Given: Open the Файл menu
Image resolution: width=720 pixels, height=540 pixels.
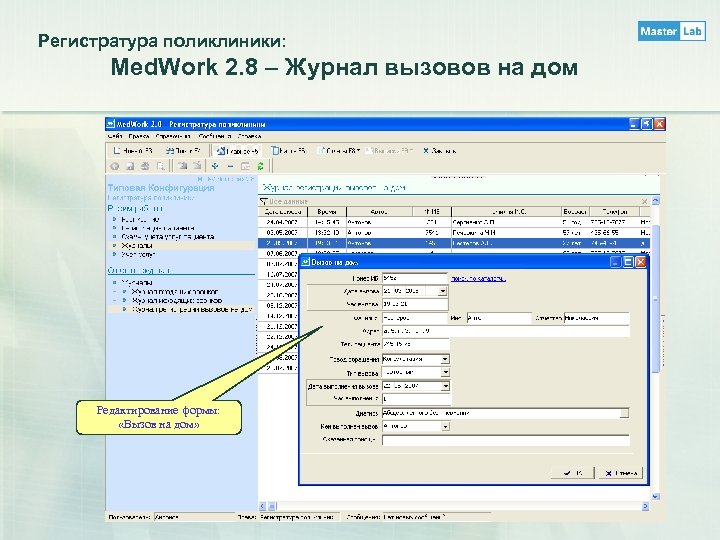Looking at the screenshot, I should click(x=115, y=136).
